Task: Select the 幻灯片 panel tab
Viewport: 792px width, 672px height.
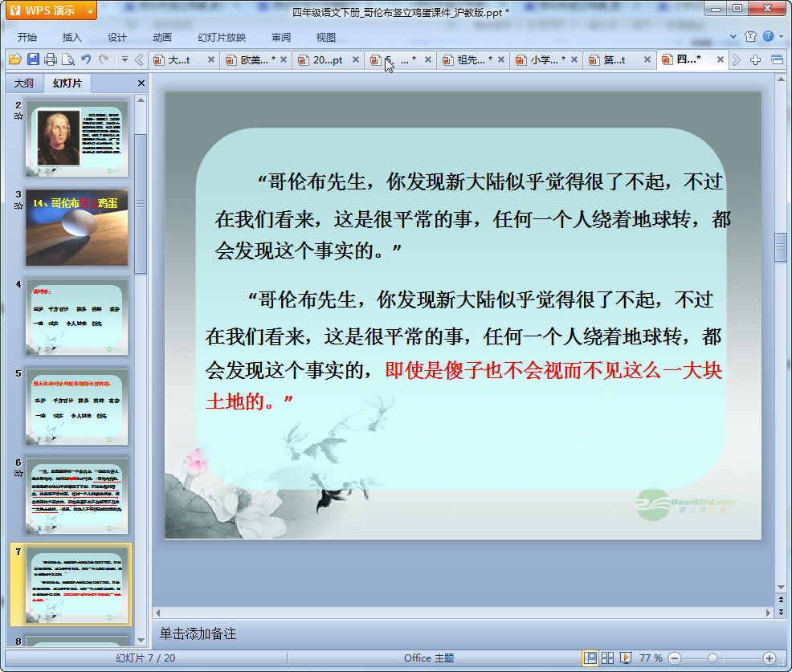Action: (x=67, y=83)
